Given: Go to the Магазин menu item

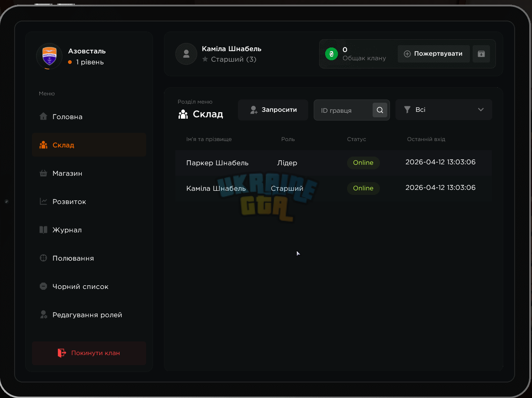Looking at the screenshot, I should pyautogui.click(x=89, y=173).
